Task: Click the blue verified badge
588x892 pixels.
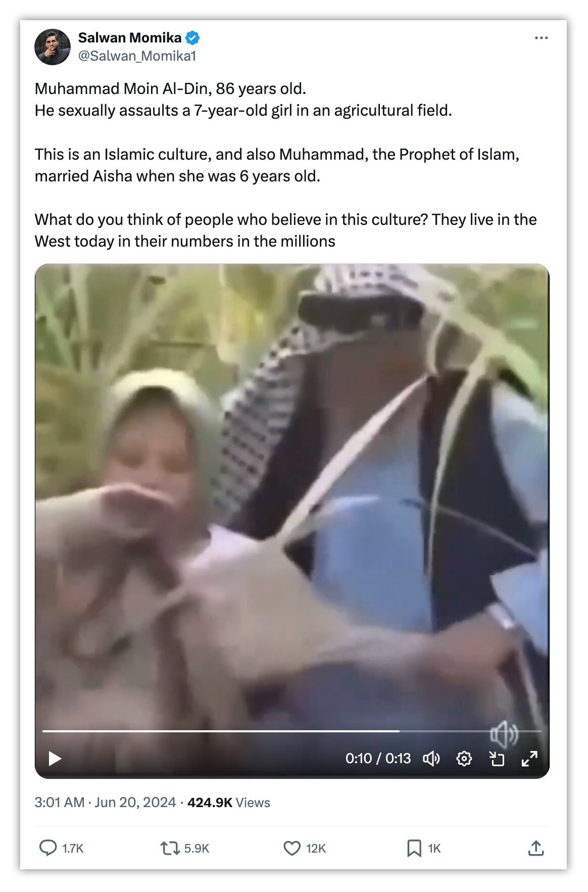Action: pyautogui.click(x=192, y=38)
